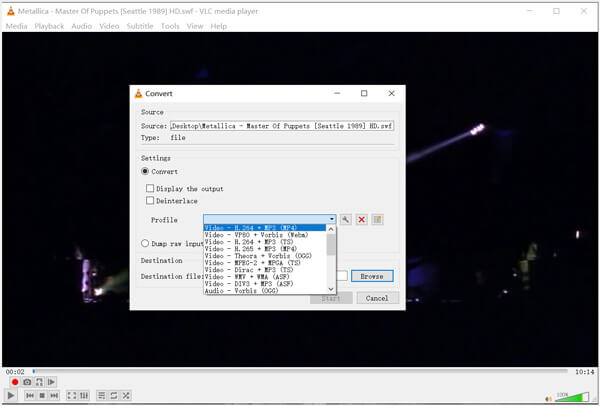This screenshot has width=600, height=406.
Task: Click the frame-by-frame button
Action: (51, 382)
